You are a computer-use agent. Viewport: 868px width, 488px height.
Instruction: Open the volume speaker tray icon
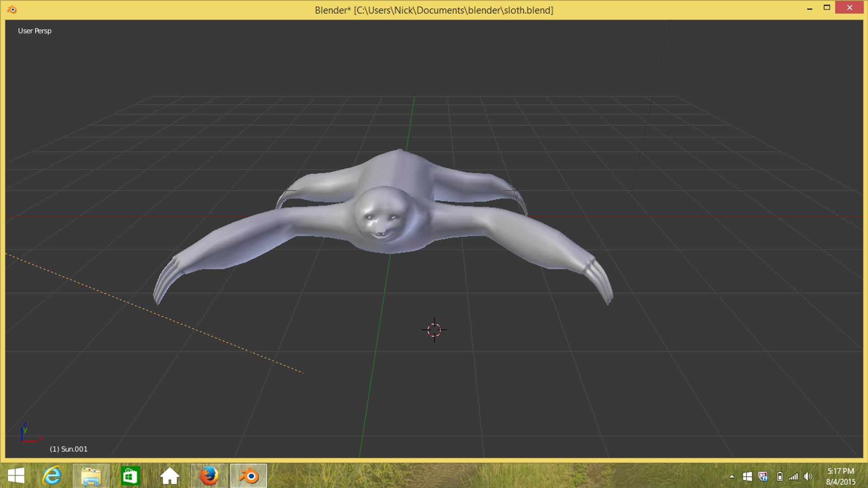[808, 476]
